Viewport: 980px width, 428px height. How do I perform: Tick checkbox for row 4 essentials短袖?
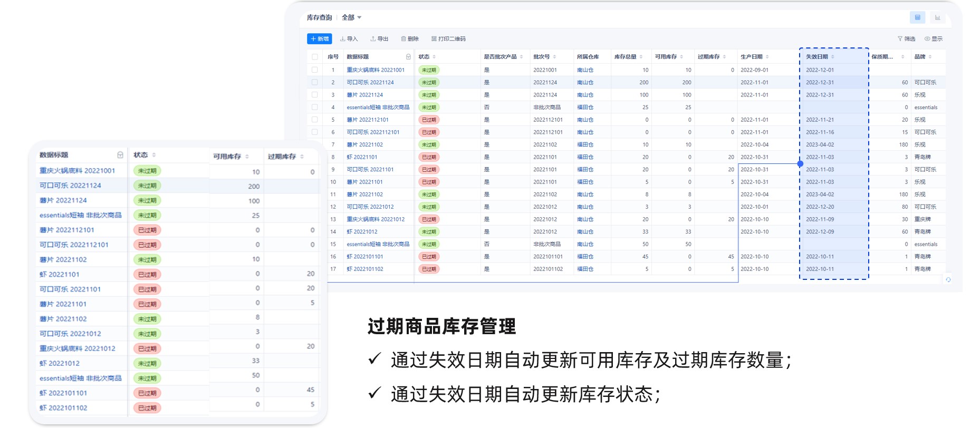[x=315, y=107]
